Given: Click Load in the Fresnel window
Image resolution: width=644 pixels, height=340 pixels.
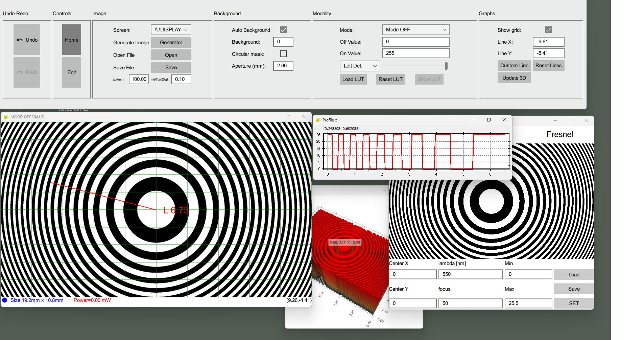Looking at the screenshot, I should click(574, 274).
